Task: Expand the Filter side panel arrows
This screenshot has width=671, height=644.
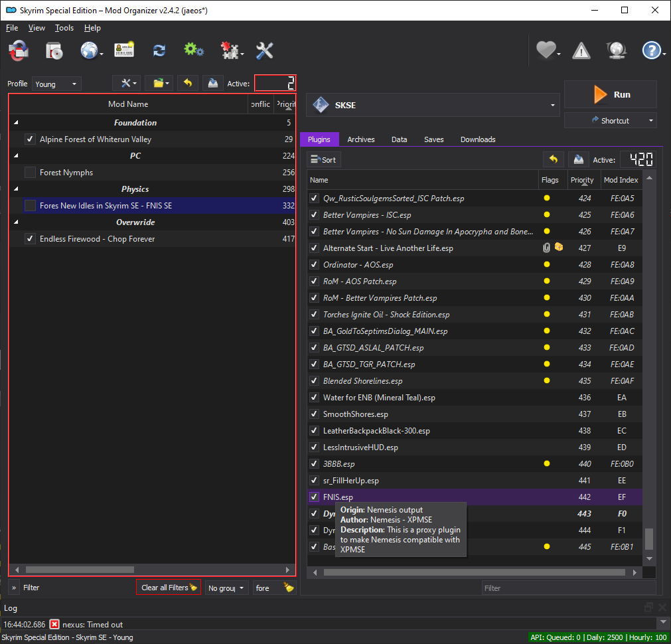Action: 14,588
